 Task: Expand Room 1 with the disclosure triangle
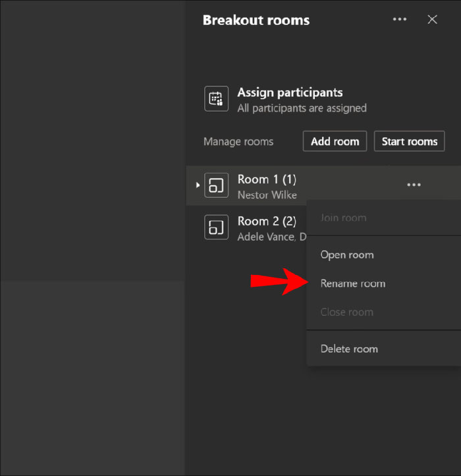pos(198,185)
